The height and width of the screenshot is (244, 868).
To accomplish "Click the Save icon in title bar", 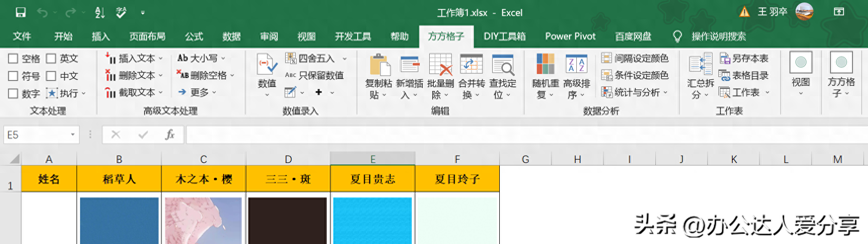I will (21, 12).
